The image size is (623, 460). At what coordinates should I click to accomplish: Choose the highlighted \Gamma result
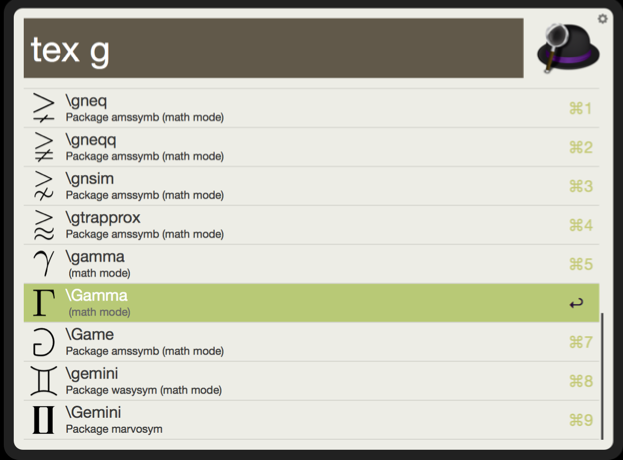point(312,303)
